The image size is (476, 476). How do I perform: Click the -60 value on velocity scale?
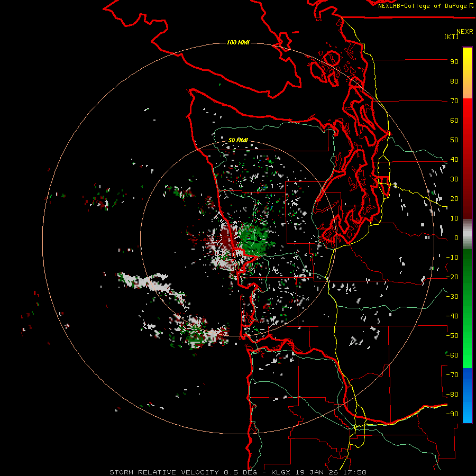coord(452,355)
